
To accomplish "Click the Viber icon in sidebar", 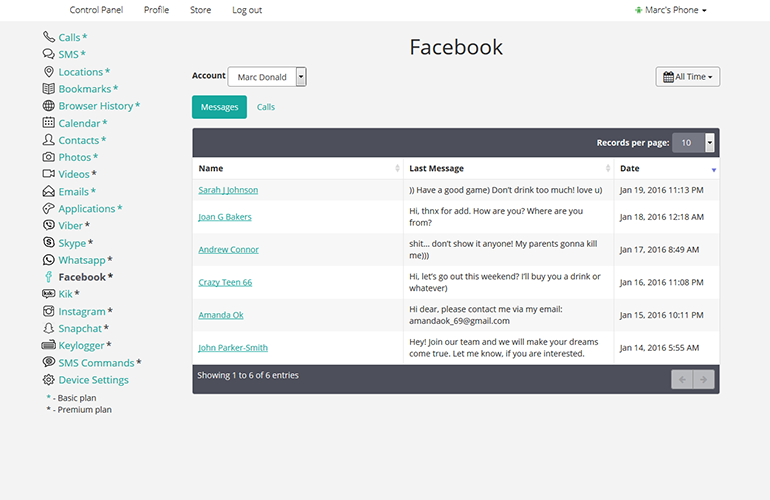I will 49,225.
